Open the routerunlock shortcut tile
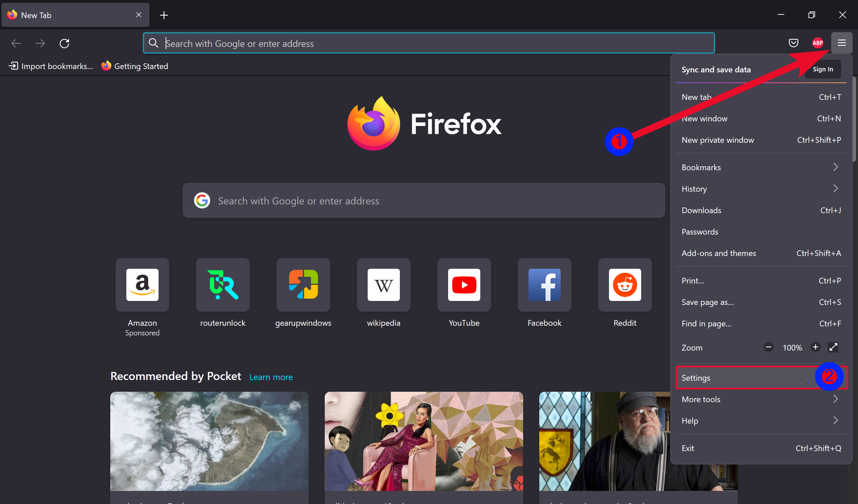The image size is (858, 504). tap(223, 285)
